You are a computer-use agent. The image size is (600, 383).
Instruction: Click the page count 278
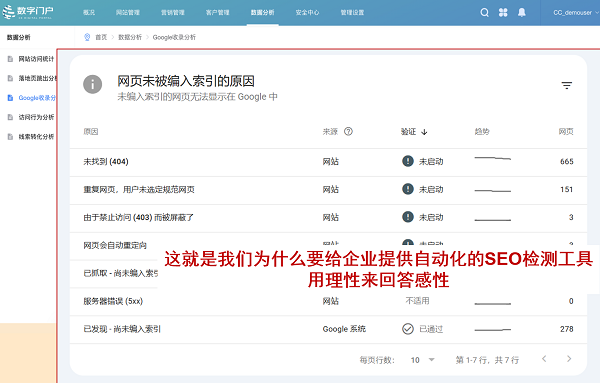point(567,329)
